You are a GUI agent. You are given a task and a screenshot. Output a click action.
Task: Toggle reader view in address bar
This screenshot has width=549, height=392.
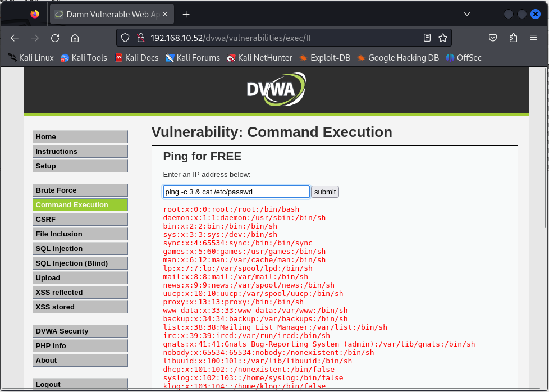point(427,38)
